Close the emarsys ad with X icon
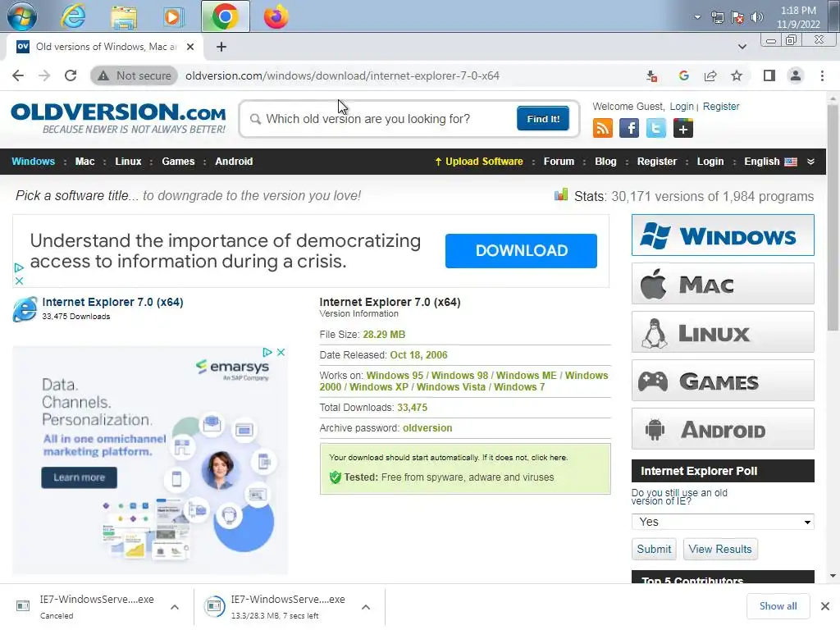Viewport: 840px width, 630px height. pos(281,352)
